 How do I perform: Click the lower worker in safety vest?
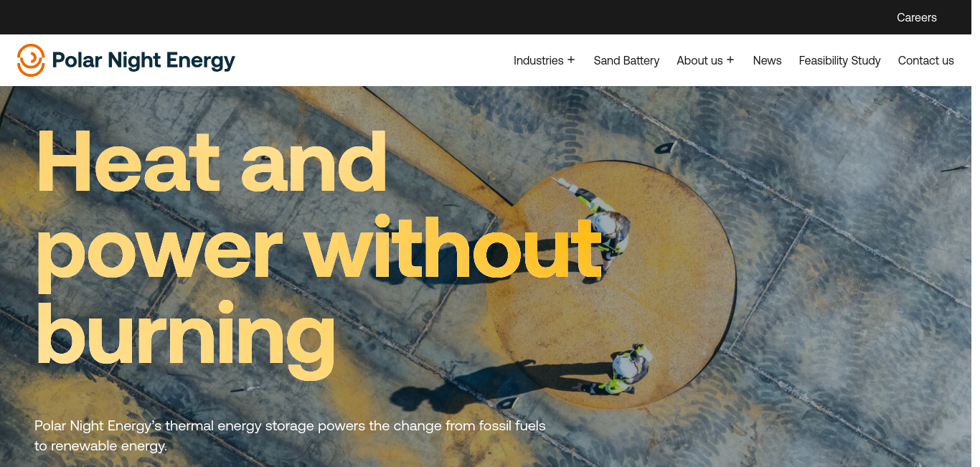click(x=626, y=369)
